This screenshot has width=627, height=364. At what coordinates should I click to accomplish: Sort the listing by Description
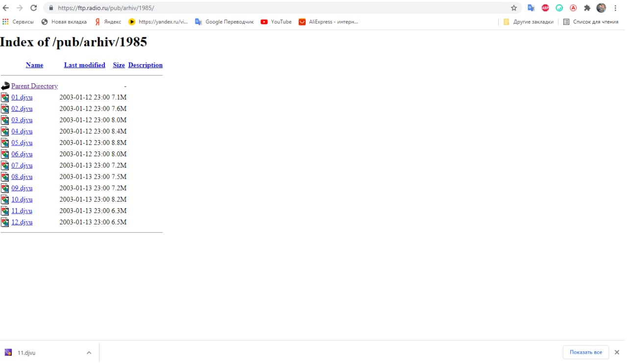pyautogui.click(x=145, y=65)
